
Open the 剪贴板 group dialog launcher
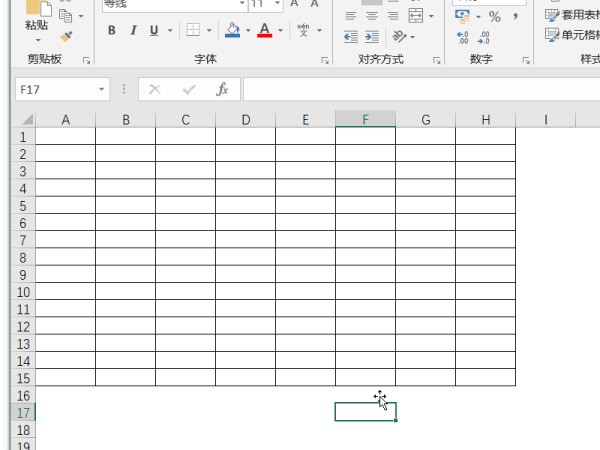pyautogui.click(x=86, y=60)
